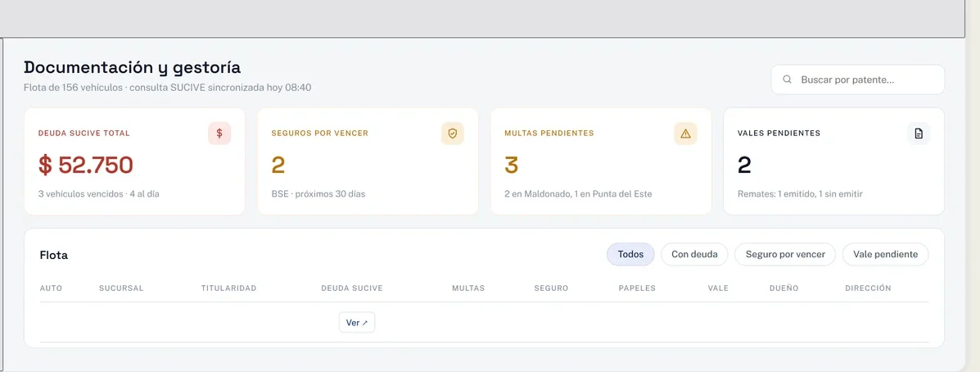The image size is (980, 372).
Task: Filter fleet by Vale pendiente
Action: [x=886, y=255]
